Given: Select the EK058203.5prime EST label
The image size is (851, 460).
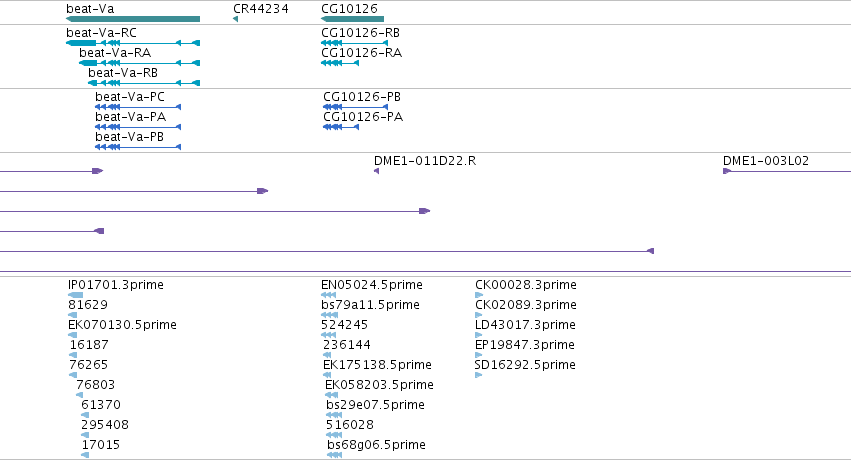Looking at the screenshot, I should pos(379,385).
